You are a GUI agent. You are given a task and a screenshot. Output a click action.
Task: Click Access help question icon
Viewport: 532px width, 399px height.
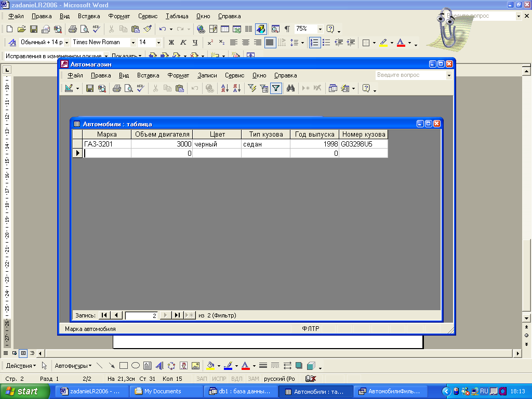pyautogui.click(x=366, y=88)
